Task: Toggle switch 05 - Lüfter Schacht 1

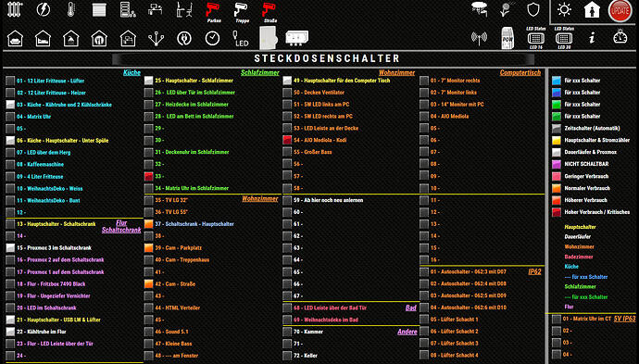Action: (424, 320)
